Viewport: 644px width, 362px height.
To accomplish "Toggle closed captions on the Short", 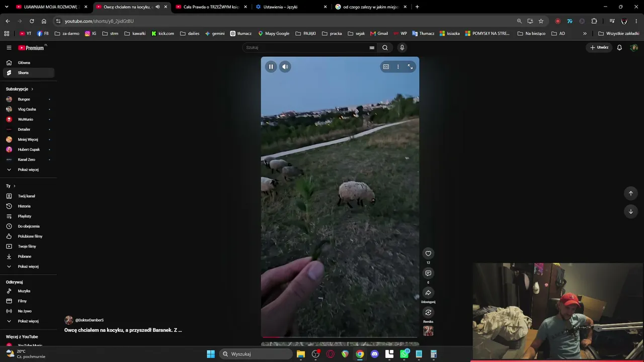I will 386,66.
